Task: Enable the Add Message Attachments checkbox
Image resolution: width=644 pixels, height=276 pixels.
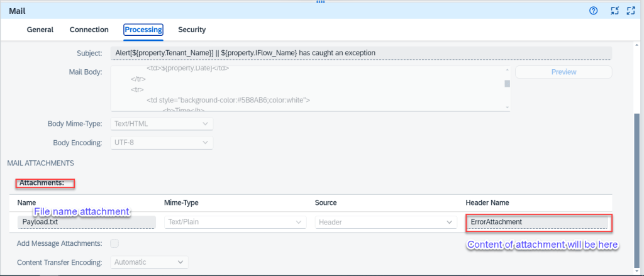Action: tap(114, 243)
